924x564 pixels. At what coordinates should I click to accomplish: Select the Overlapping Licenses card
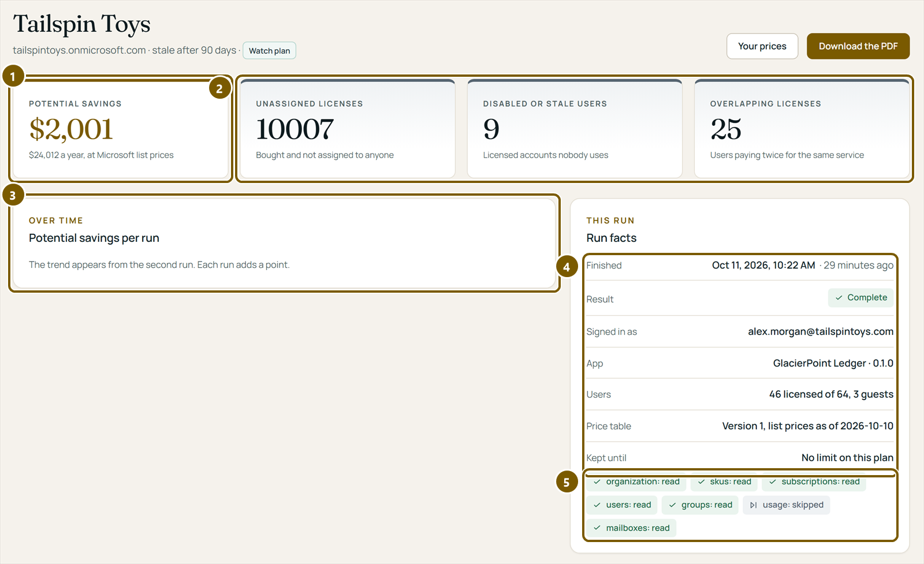point(802,129)
